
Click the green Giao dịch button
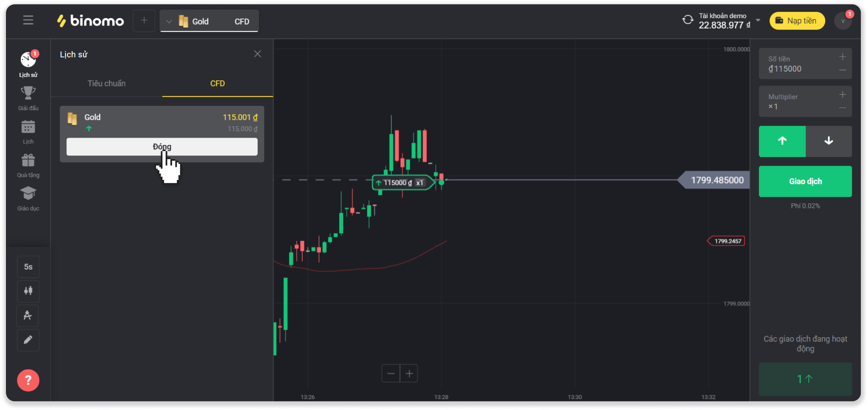click(x=805, y=181)
